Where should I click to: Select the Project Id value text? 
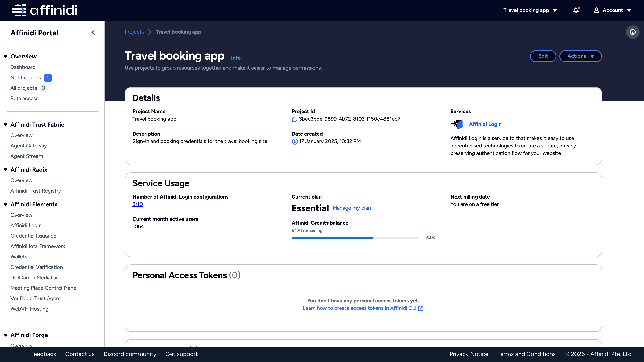[x=350, y=119]
